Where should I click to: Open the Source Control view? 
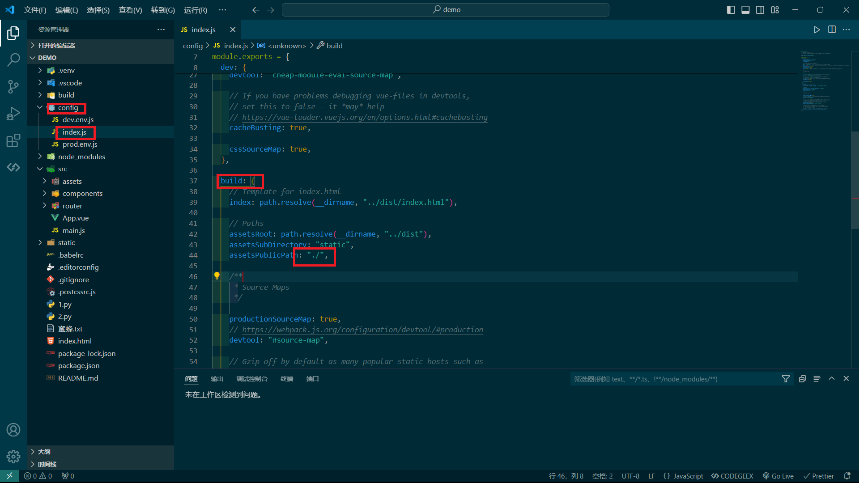pos(13,86)
